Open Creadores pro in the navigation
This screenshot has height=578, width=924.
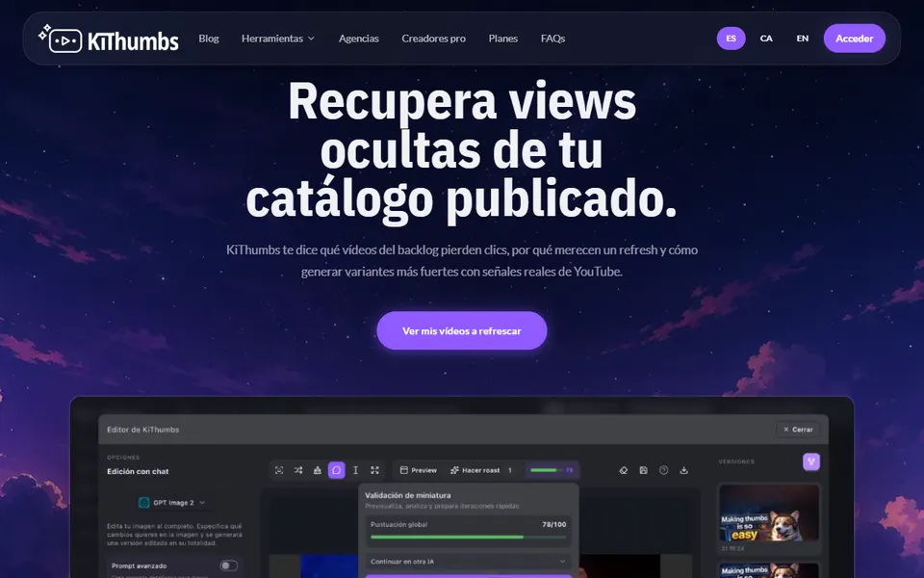434,39
